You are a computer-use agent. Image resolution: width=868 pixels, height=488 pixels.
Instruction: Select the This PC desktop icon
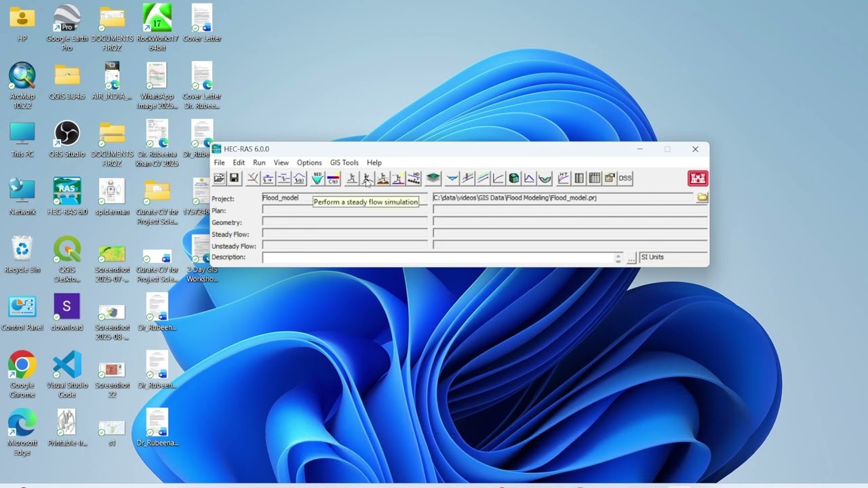(x=22, y=139)
